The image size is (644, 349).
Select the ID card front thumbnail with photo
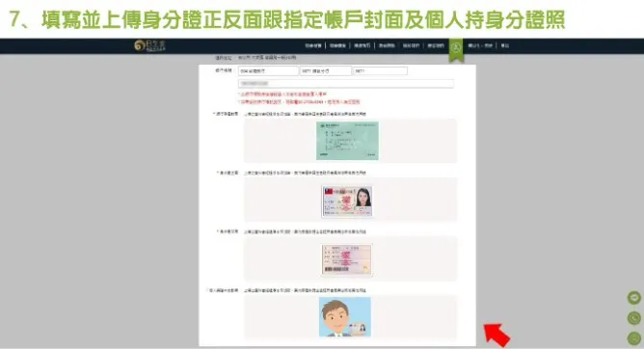tap(347, 201)
